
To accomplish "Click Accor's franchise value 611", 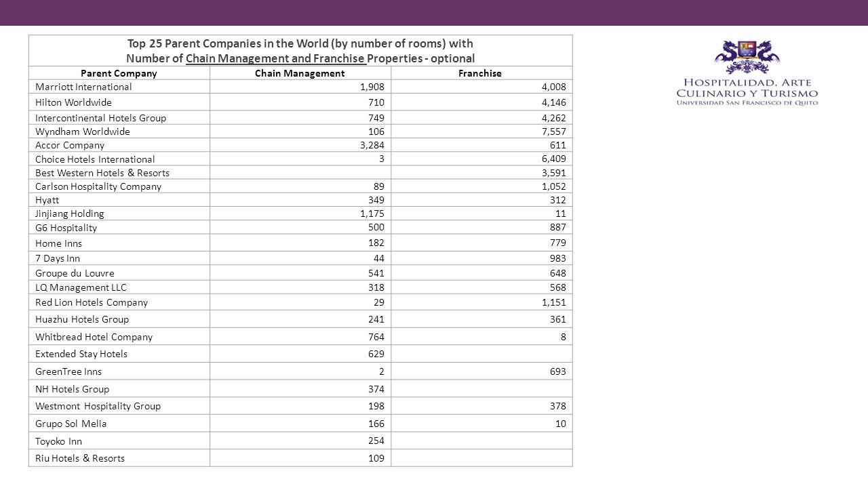I will [558, 145].
